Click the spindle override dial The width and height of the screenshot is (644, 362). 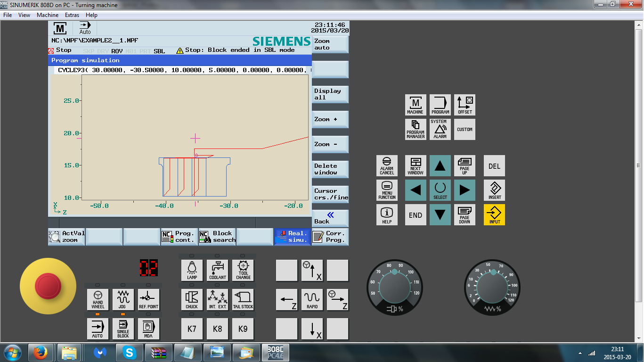click(x=394, y=288)
